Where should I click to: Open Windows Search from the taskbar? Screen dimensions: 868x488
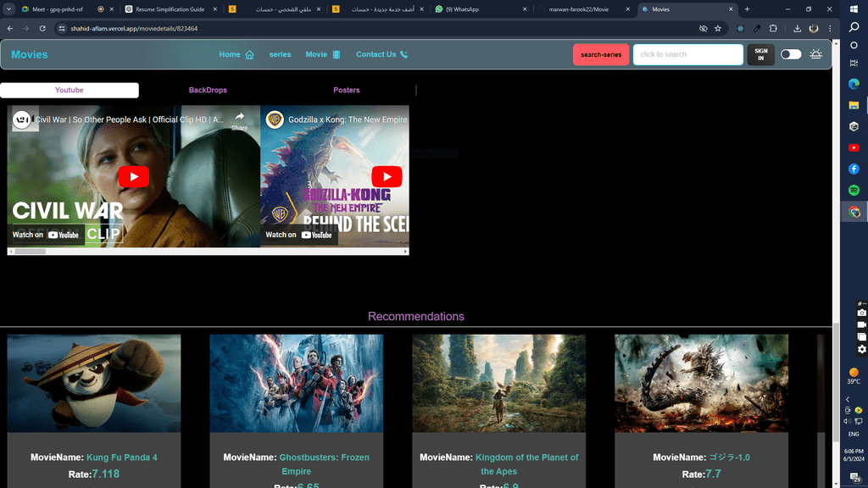click(854, 27)
